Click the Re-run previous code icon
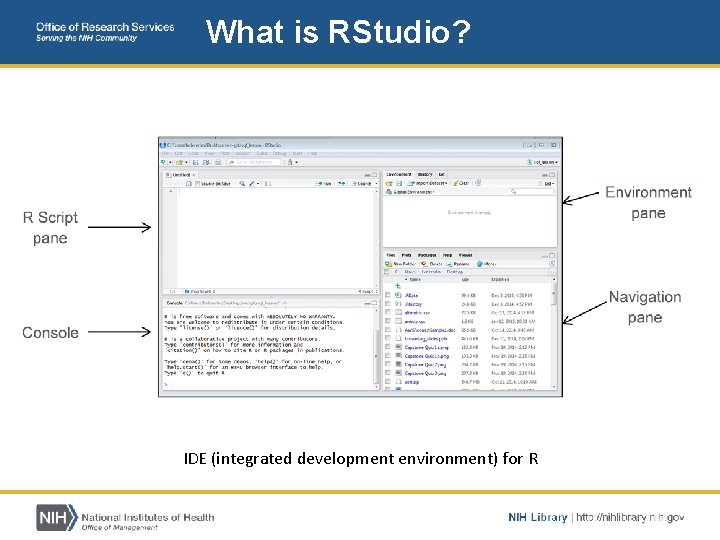The width and height of the screenshot is (720, 540). click(x=342, y=183)
